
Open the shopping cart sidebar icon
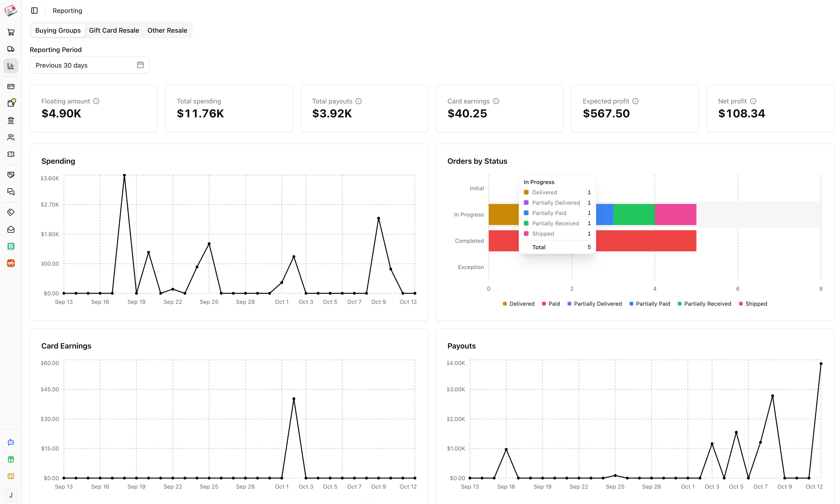11,32
